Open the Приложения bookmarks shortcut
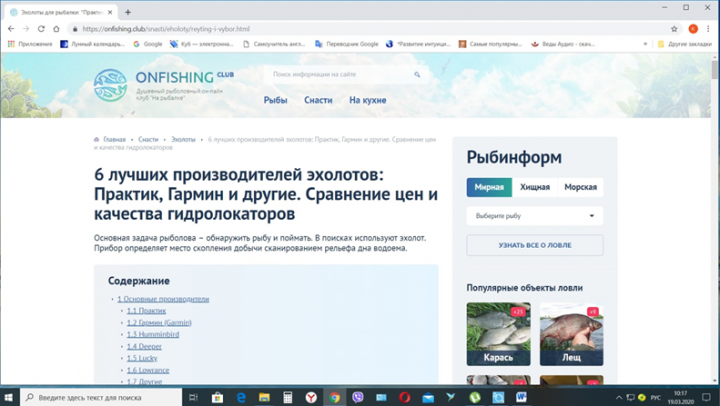720x406 pixels. click(x=30, y=44)
